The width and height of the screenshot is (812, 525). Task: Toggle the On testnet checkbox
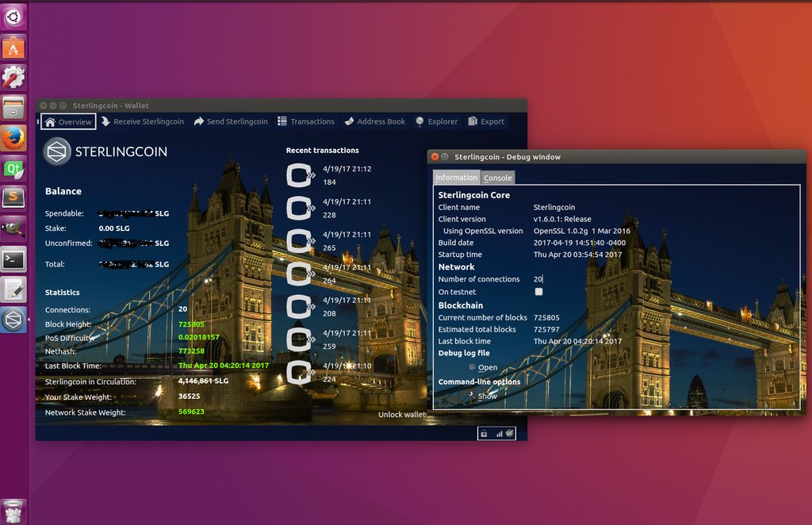[x=538, y=292]
